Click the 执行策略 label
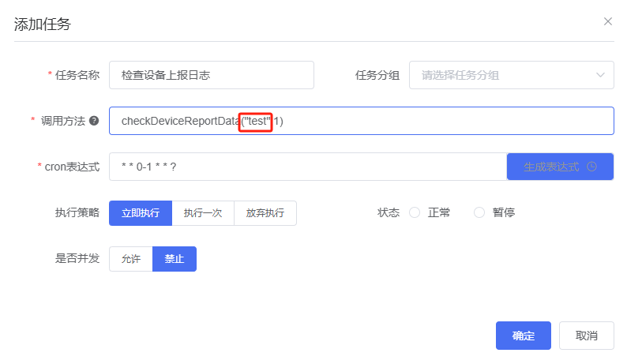 click(77, 212)
